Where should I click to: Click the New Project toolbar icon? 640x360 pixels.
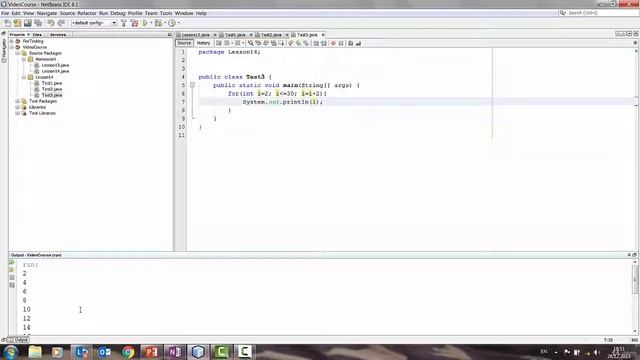[x=18, y=23]
